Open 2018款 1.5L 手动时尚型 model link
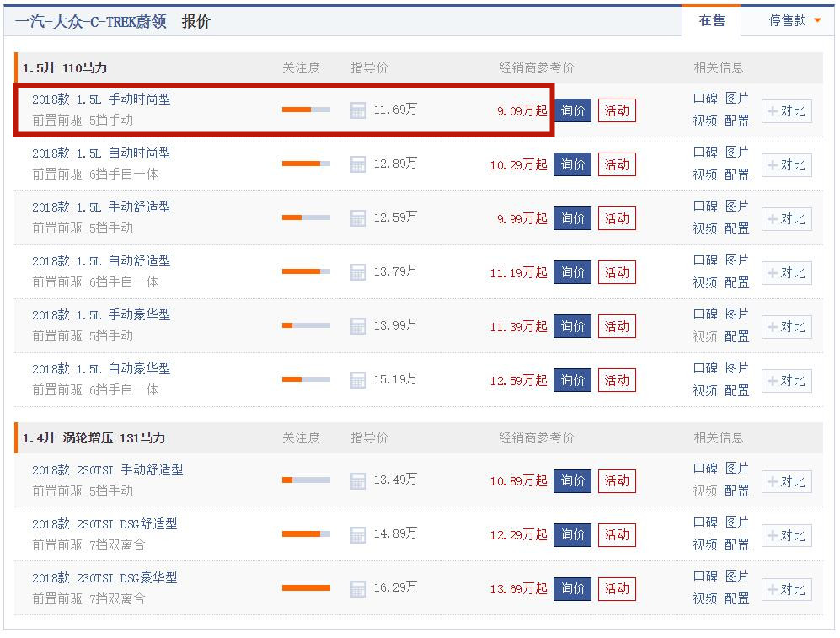 pyautogui.click(x=101, y=99)
